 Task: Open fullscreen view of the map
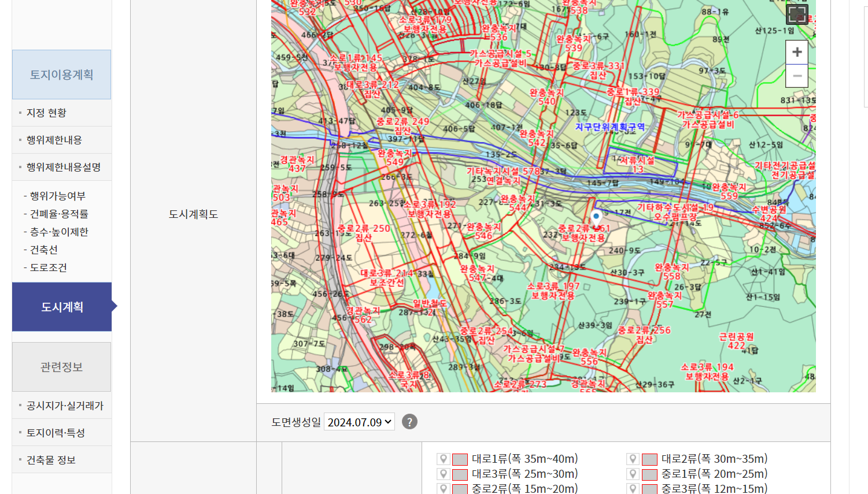(x=797, y=14)
